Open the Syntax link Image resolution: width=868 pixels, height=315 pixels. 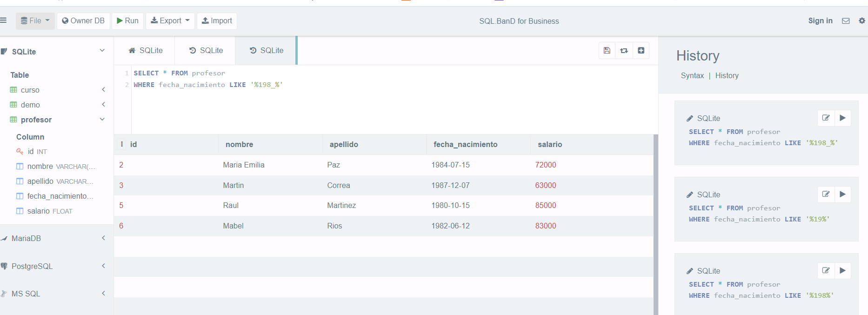coord(692,75)
